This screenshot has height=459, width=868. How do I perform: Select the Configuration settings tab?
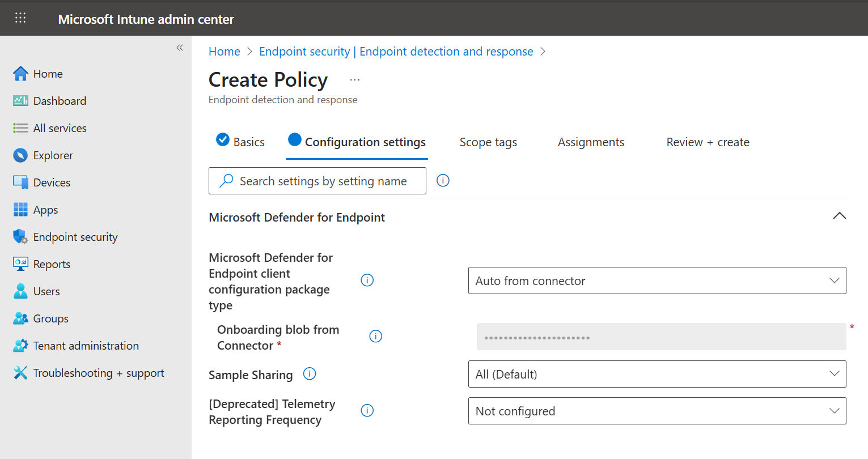tap(357, 142)
